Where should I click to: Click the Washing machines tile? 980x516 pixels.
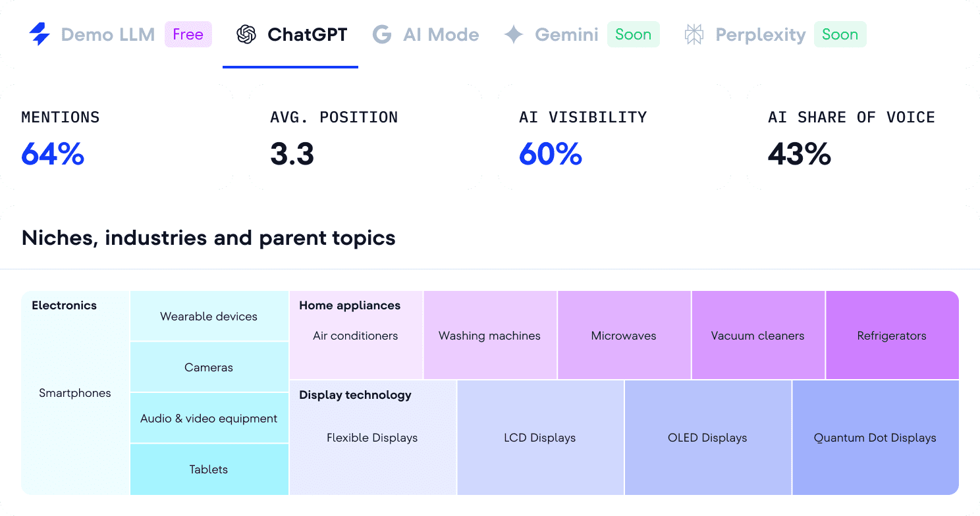tap(489, 336)
